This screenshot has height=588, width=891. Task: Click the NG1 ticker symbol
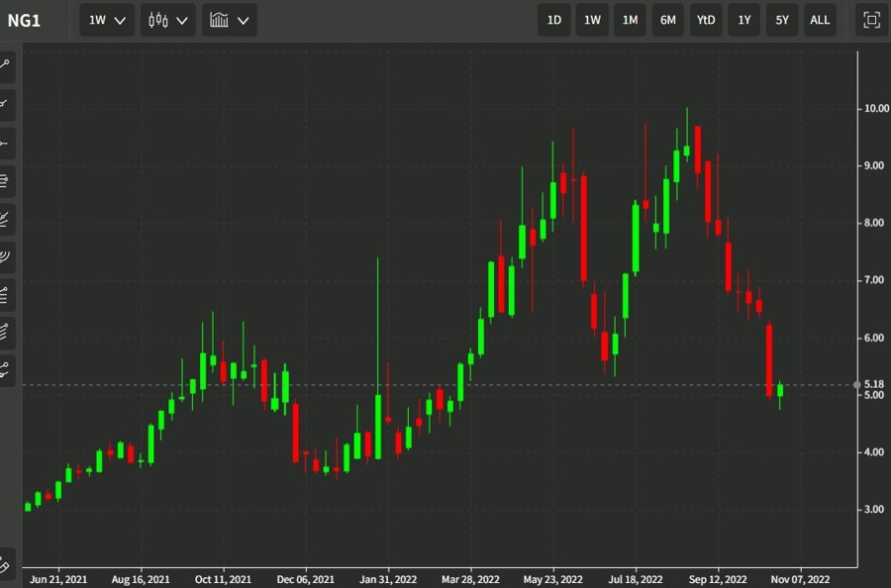pos(24,21)
